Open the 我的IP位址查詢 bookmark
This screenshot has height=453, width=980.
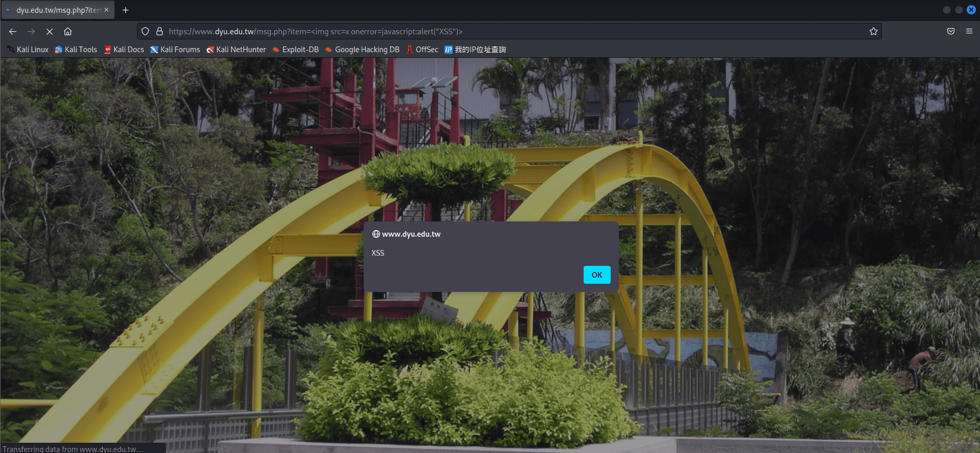pyautogui.click(x=475, y=50)
